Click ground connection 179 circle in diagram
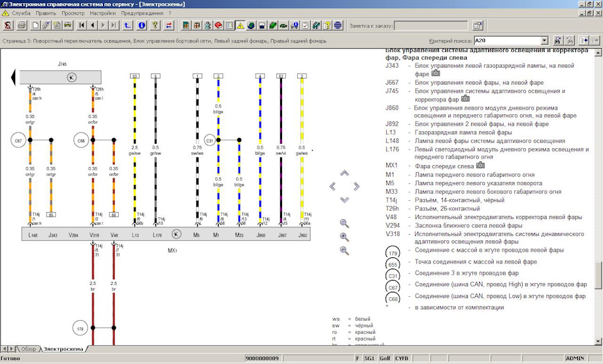 click(80, 328)
